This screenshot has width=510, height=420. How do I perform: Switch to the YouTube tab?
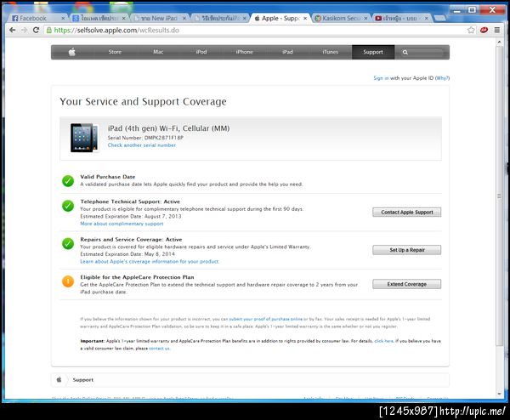[x=401, y=18]
